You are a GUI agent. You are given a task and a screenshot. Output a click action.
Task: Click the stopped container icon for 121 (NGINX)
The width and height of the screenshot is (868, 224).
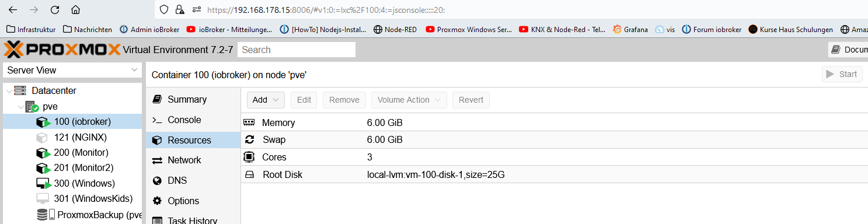pos(41,138)
